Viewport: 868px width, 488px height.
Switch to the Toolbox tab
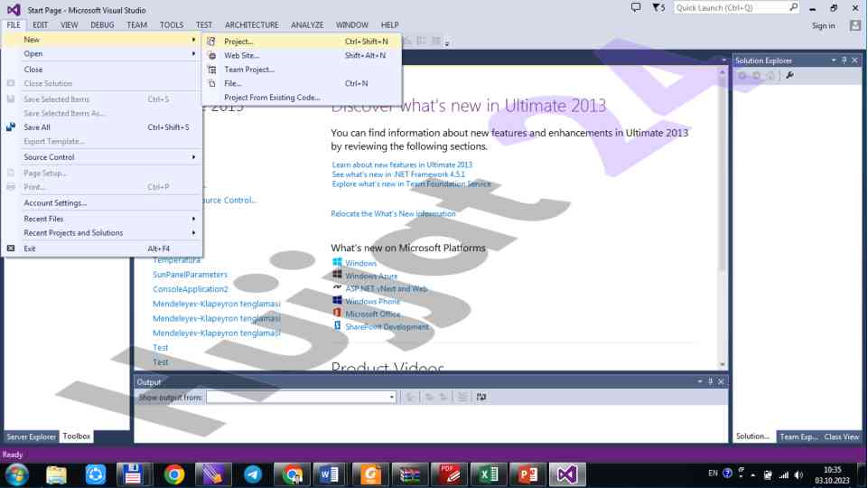77,436
